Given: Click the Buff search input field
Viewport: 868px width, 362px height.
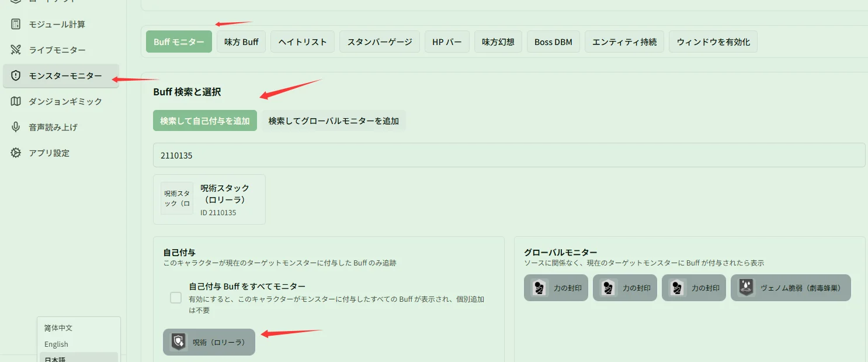Looking at the screenshot, I should (509, 156).
